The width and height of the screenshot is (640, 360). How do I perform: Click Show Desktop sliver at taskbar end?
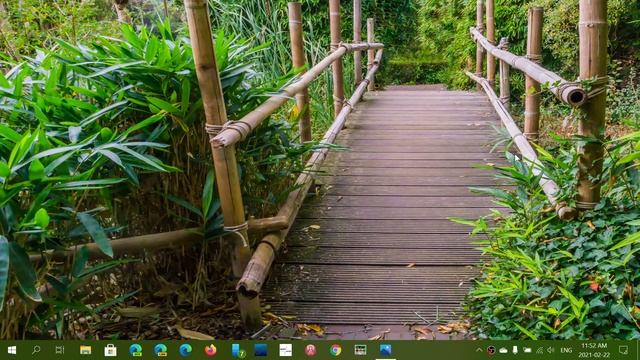638,350
